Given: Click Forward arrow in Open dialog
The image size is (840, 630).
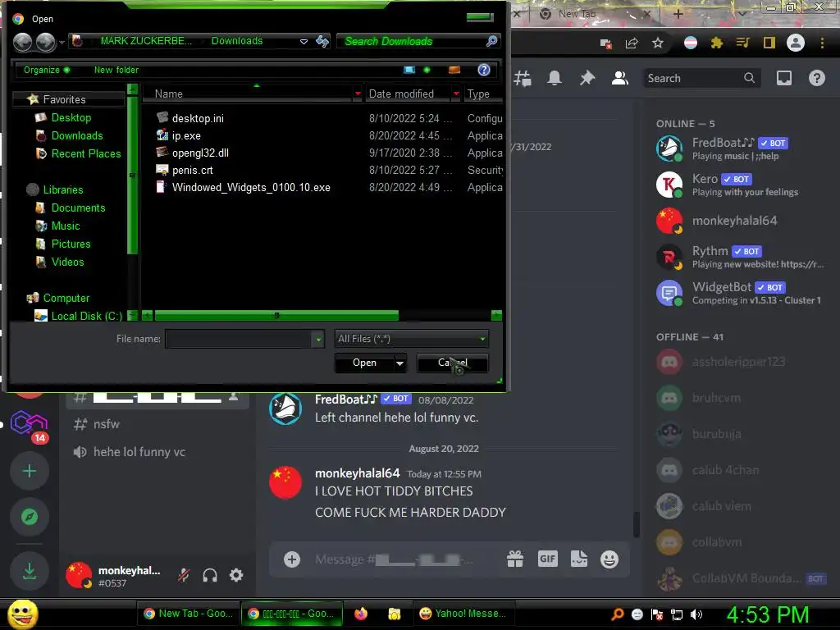Looking at the screenshot, I should (x=46, y=42).
